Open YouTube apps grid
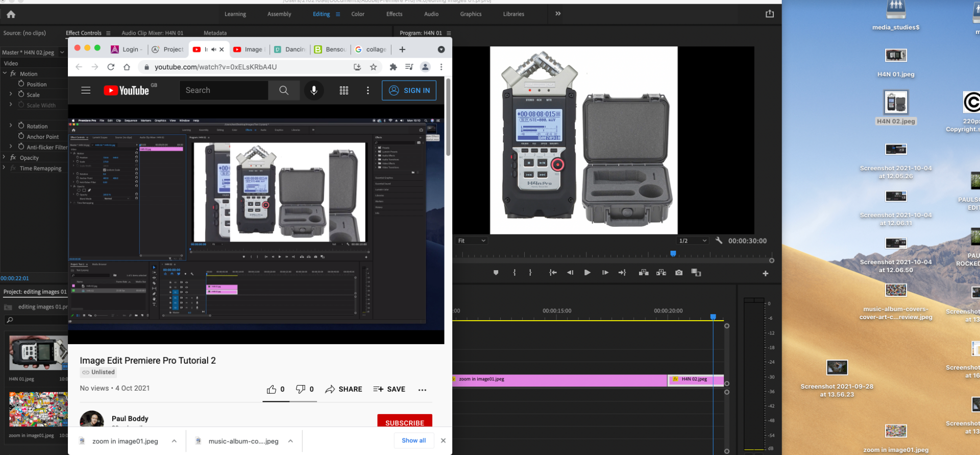980x455 pixels. [344, 90]
